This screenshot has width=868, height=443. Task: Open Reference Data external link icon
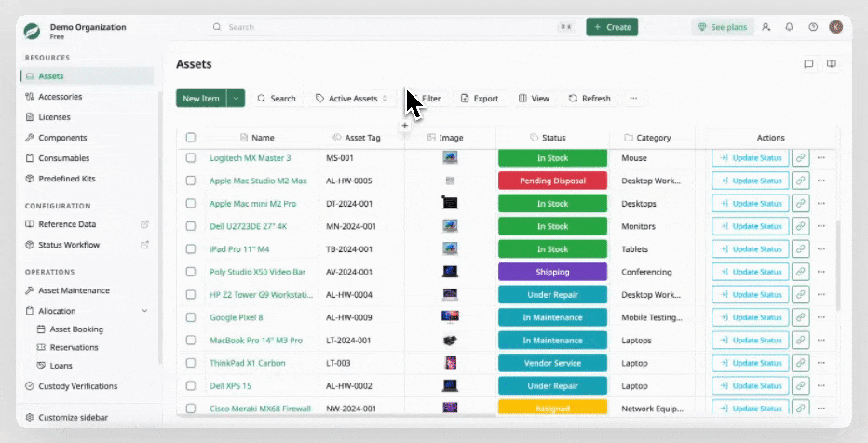(144, 224)
